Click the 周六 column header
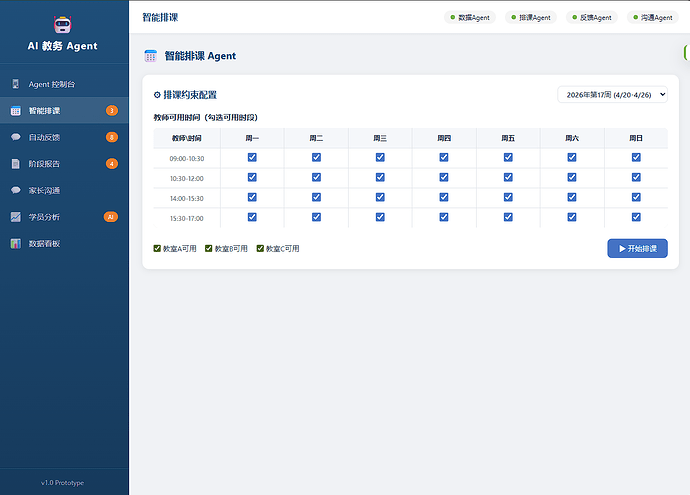The width and height of the screenshot is (690, 495). tap(572, 138)
